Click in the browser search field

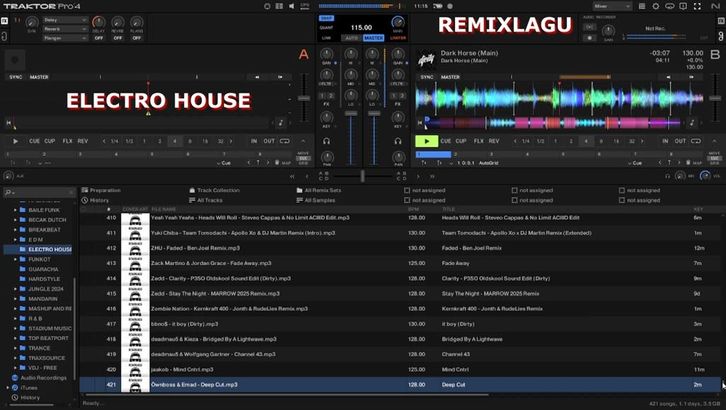pos(40,191)
